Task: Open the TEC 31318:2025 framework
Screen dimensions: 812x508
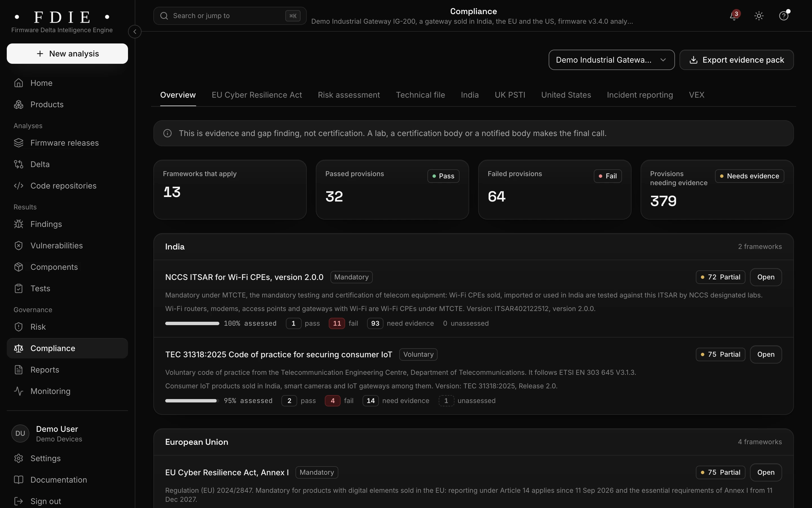Action: 765,354
